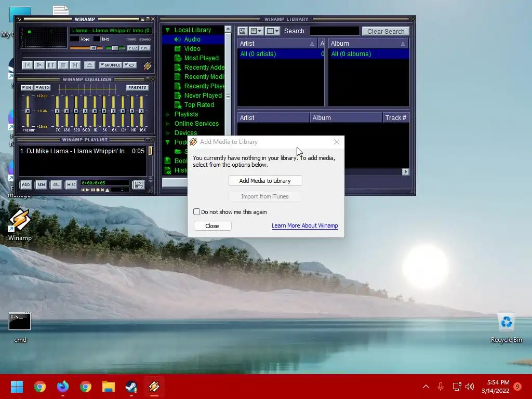The width and height of the screenshot is (532, 399).
Task: Click Winamp lightning bolt logo in player
Action: [147, 65]
